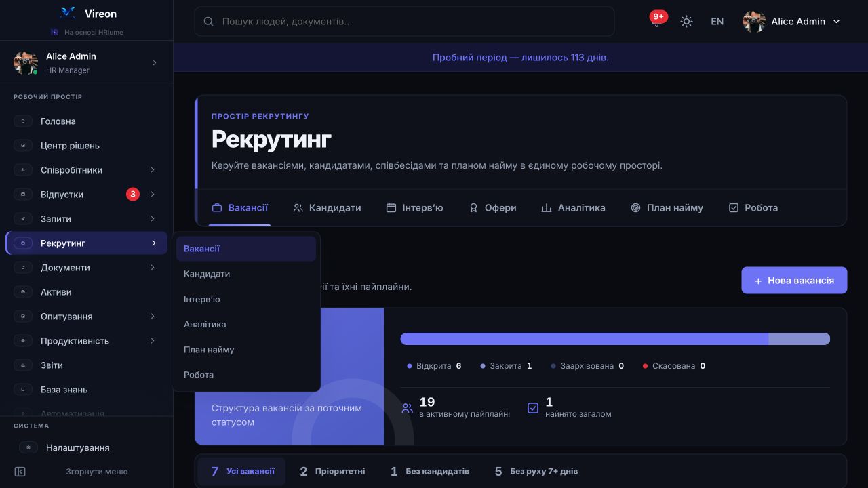Click Продуктивність sidebar icon

point(23,341)
